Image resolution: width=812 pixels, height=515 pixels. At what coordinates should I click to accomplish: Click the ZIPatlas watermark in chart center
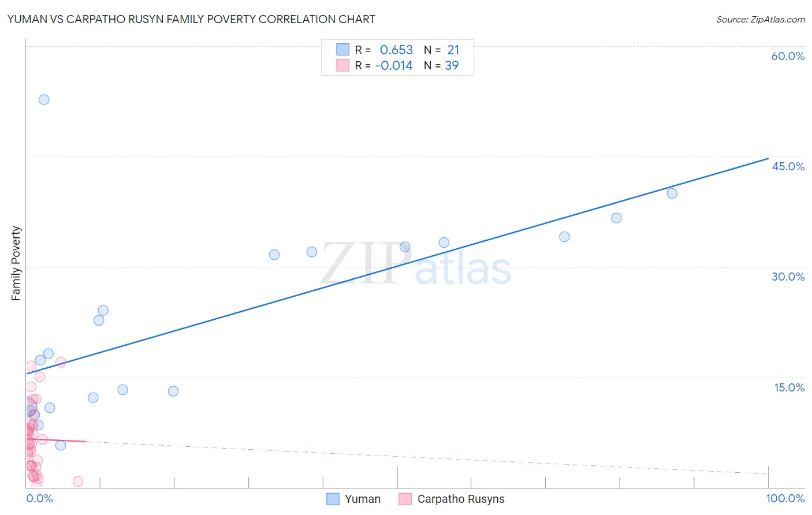416,264
